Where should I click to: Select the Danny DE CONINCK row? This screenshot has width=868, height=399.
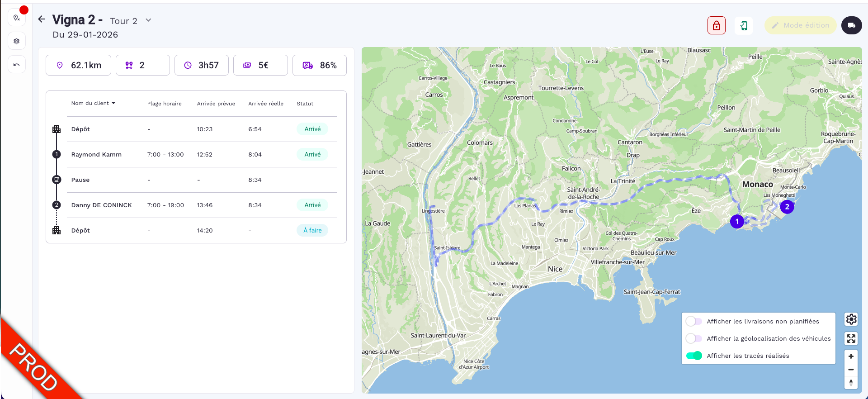[x=101, y=205]
